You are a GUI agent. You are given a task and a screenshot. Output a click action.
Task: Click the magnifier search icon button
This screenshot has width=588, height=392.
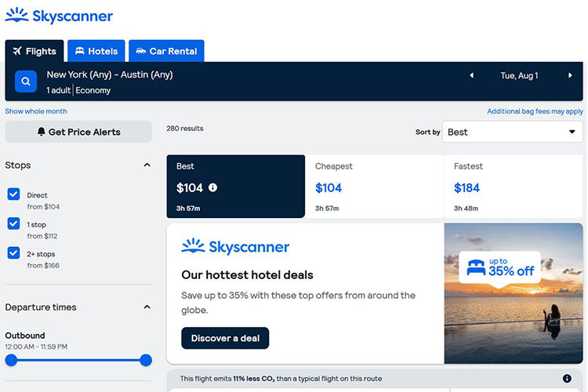[x=26, y=81]
